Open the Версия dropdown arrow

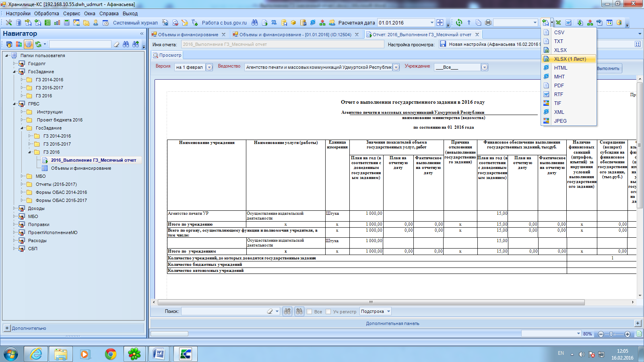coord(209,68)
